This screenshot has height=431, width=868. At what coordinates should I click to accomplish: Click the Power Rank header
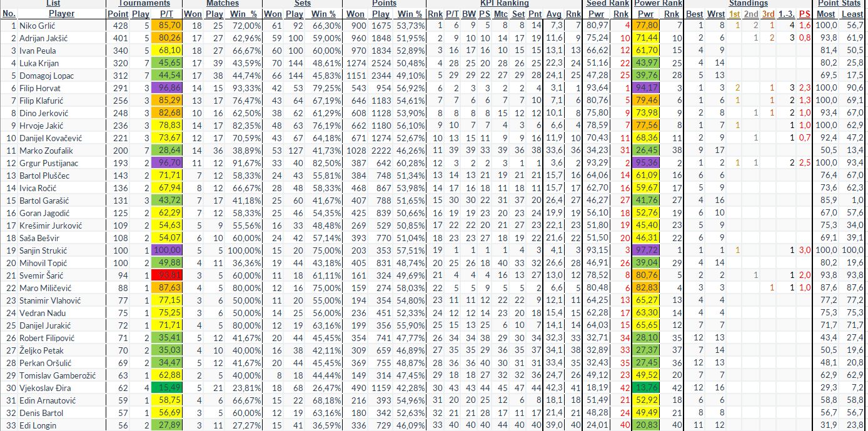pyautogui.click(x=657, y=4)
